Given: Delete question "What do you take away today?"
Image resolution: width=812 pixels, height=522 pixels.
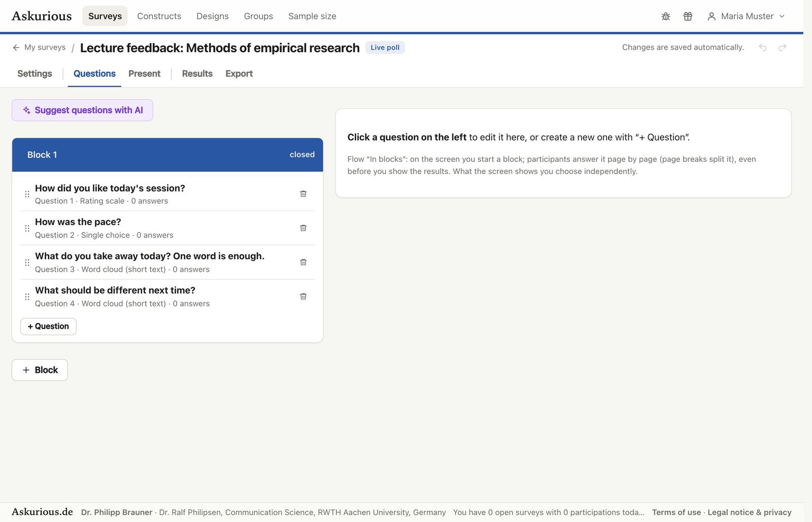Looking at the screenshot, I should pyautogui.click(x=303, y=262).
